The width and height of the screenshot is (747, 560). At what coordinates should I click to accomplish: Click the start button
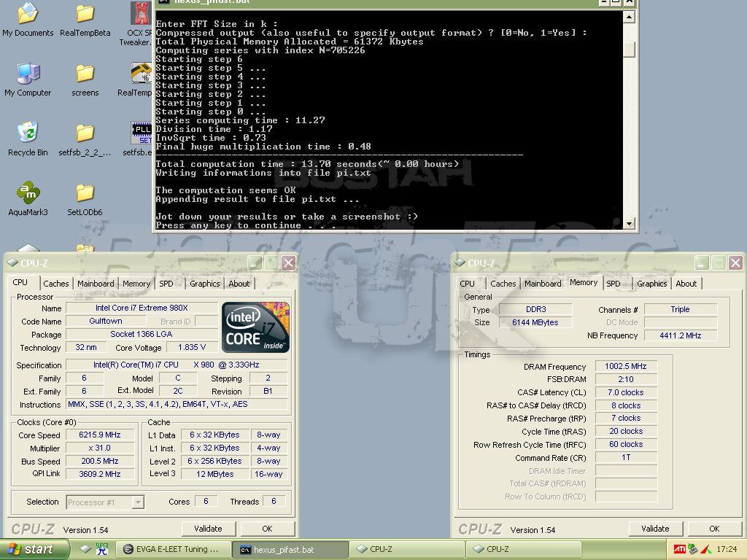(x=34, y=550)
